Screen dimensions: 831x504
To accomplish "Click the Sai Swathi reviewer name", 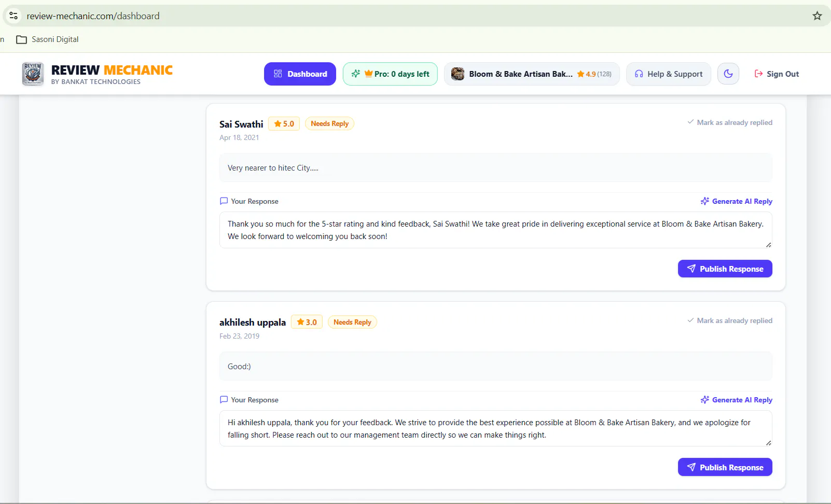I will 241,124.
